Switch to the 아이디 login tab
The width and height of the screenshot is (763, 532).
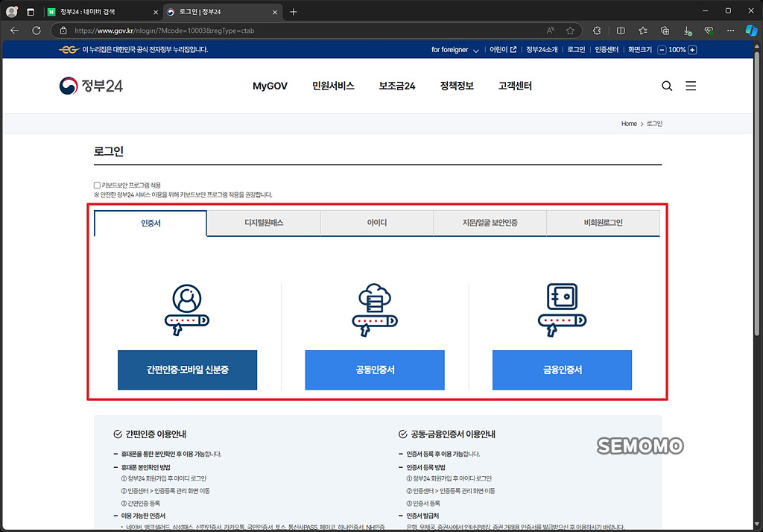tap(376, 223)
